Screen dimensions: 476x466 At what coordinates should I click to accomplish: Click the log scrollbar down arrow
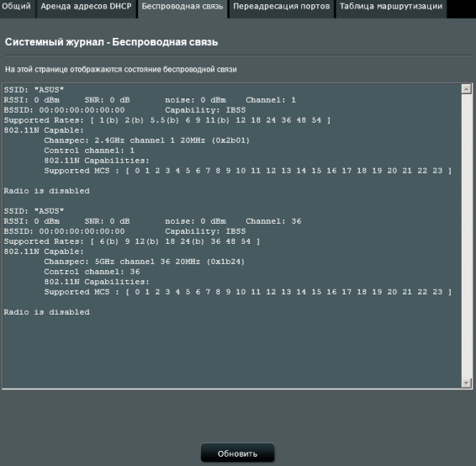466,383
